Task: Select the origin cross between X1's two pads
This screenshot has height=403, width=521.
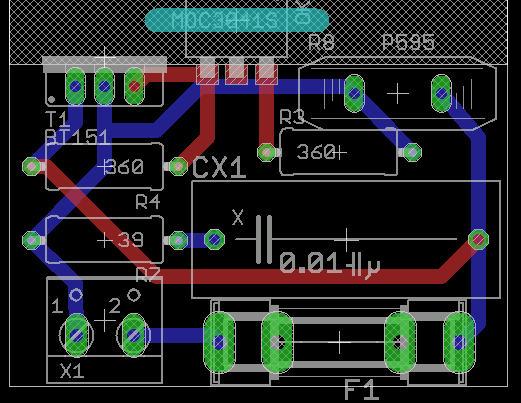Action: [105, 320]
